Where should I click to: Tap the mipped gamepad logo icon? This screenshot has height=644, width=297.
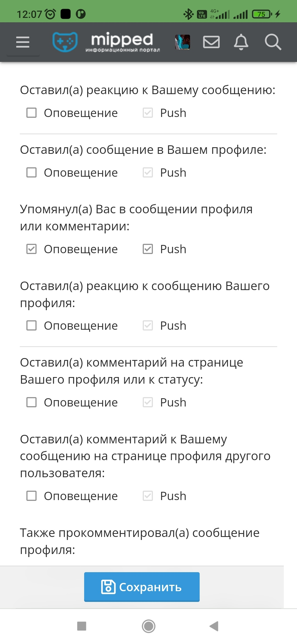click(x=65, y=42)
